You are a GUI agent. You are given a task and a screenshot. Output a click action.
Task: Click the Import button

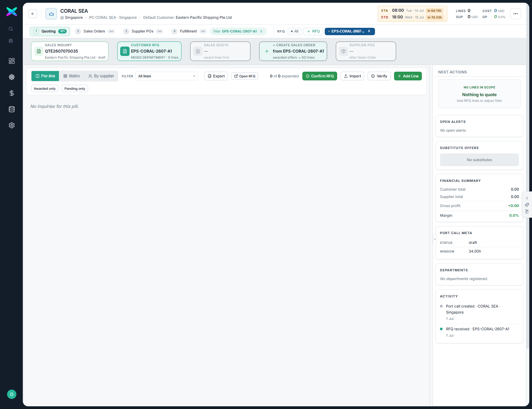(352, 76)
